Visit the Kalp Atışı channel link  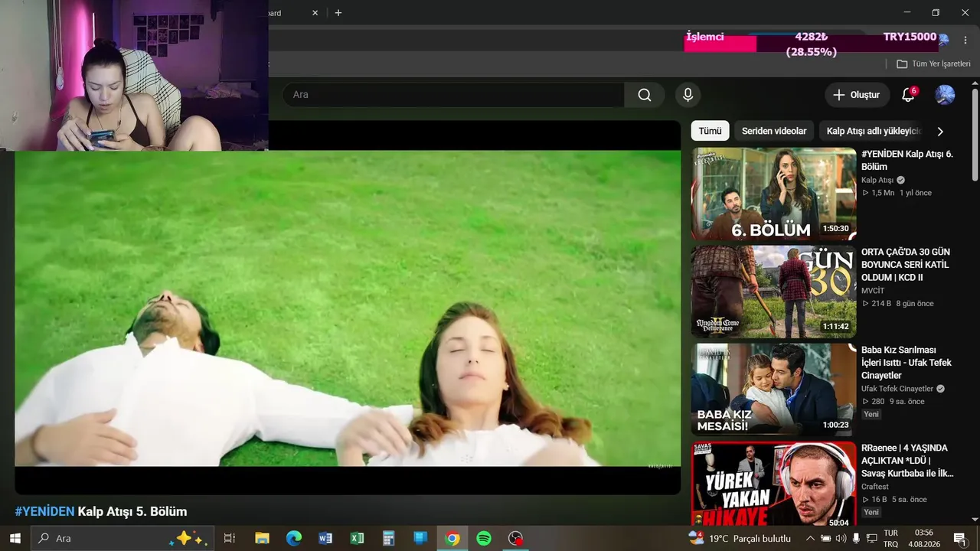tap(877, 180)
